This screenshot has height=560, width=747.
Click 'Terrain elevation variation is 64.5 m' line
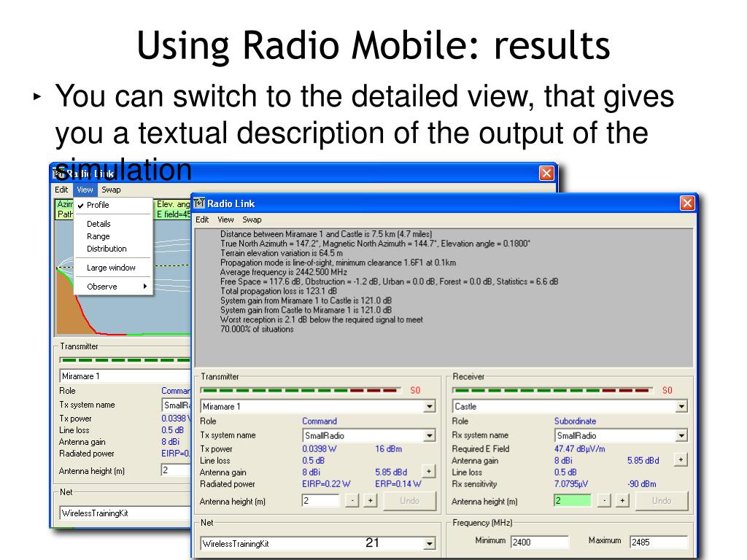[281, 253]
